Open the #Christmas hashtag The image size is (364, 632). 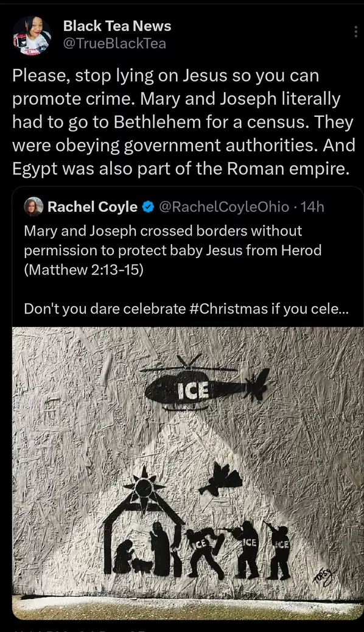point(228,309)
